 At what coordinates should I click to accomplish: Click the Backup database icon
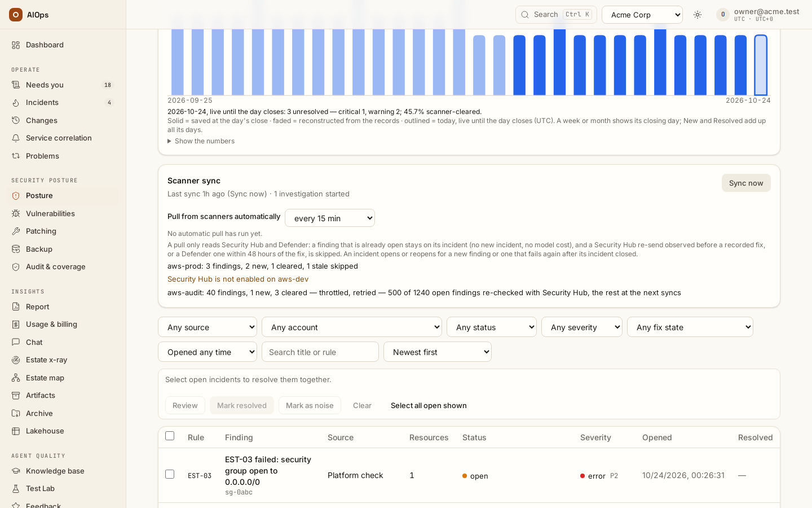[16, 249]
